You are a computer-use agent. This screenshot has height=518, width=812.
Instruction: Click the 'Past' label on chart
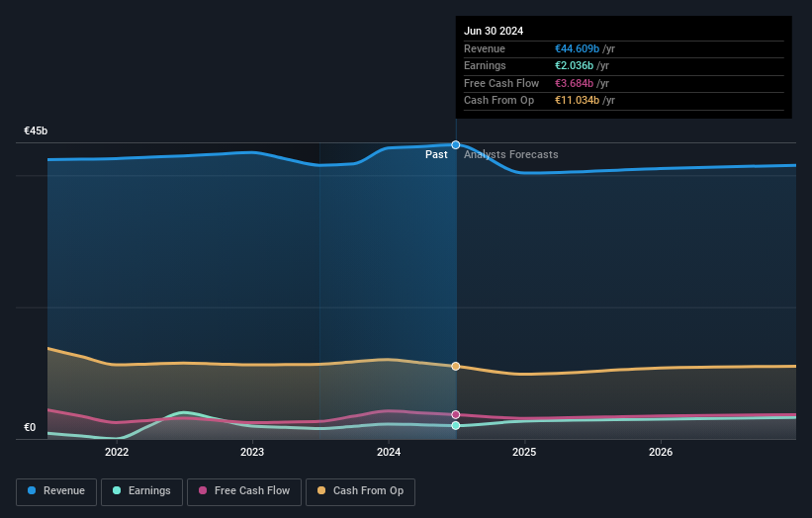coord(436,154)
